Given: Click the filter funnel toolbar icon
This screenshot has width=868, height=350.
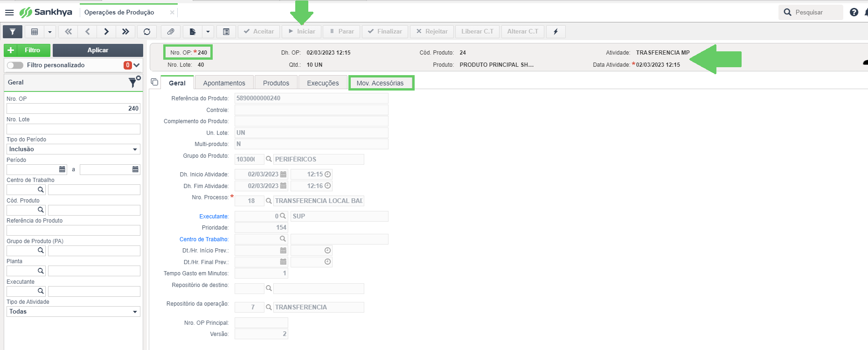Looking at the screenshot, I should click(x=13, y=32).
